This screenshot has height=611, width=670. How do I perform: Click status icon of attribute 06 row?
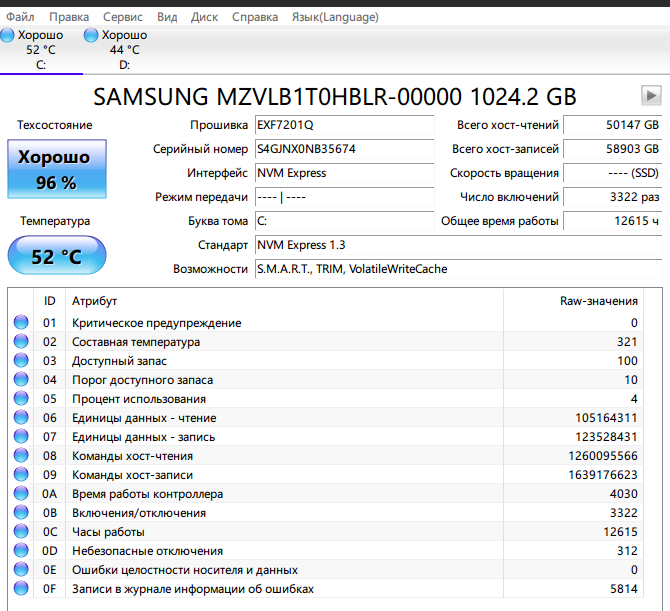21,417
